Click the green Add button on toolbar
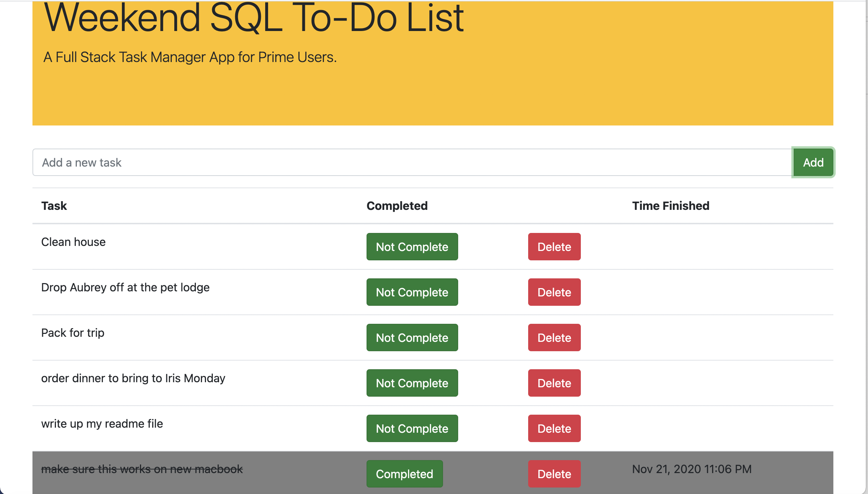Viewport: 868px width, 494px height. point(812,162)
